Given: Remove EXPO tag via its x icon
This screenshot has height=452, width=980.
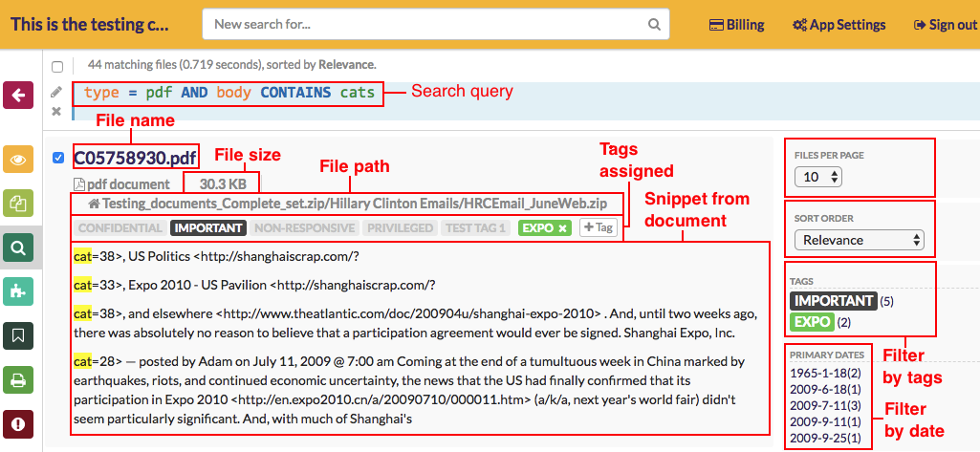Looking at the screenshot, I should point(562,228).
